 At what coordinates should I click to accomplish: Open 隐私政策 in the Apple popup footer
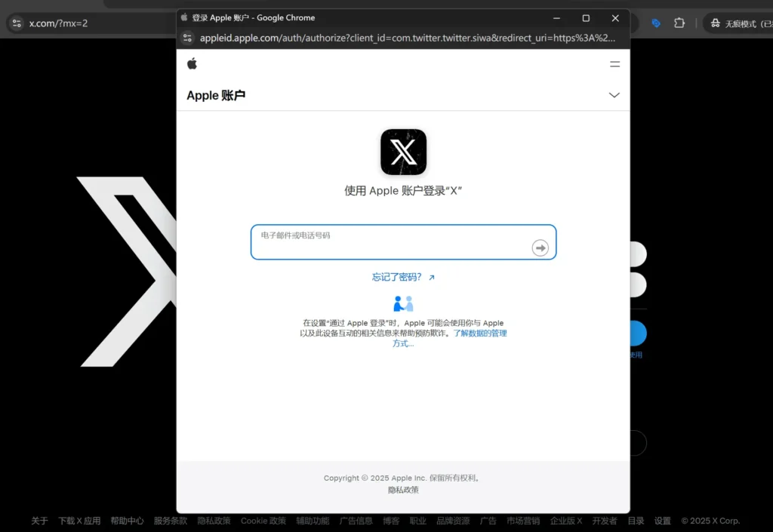click(403, 490)
